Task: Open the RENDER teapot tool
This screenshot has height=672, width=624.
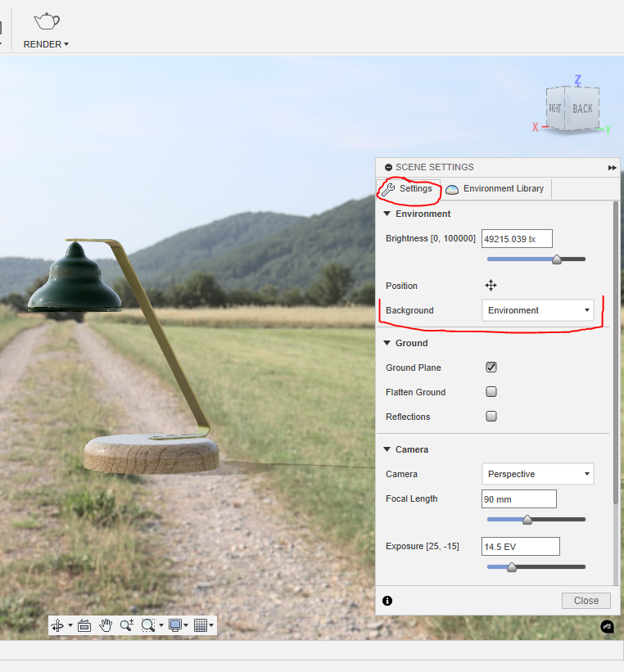Action: coord(47,21)
